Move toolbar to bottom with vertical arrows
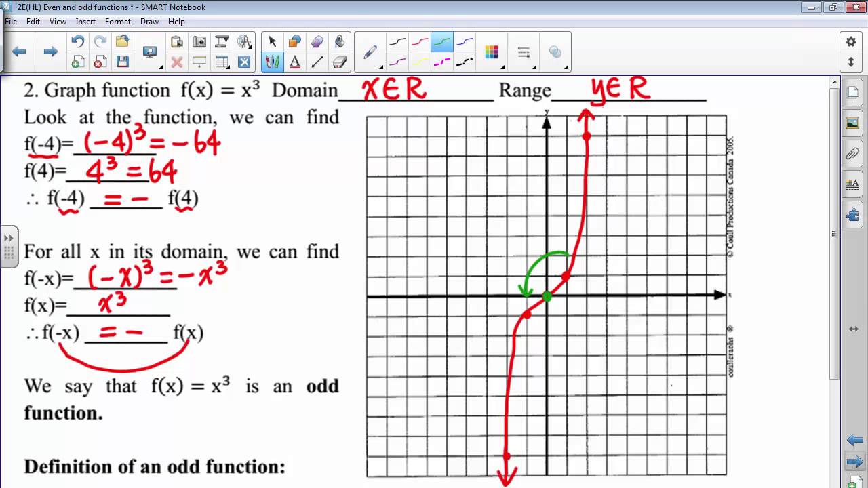 coord(851,62)
